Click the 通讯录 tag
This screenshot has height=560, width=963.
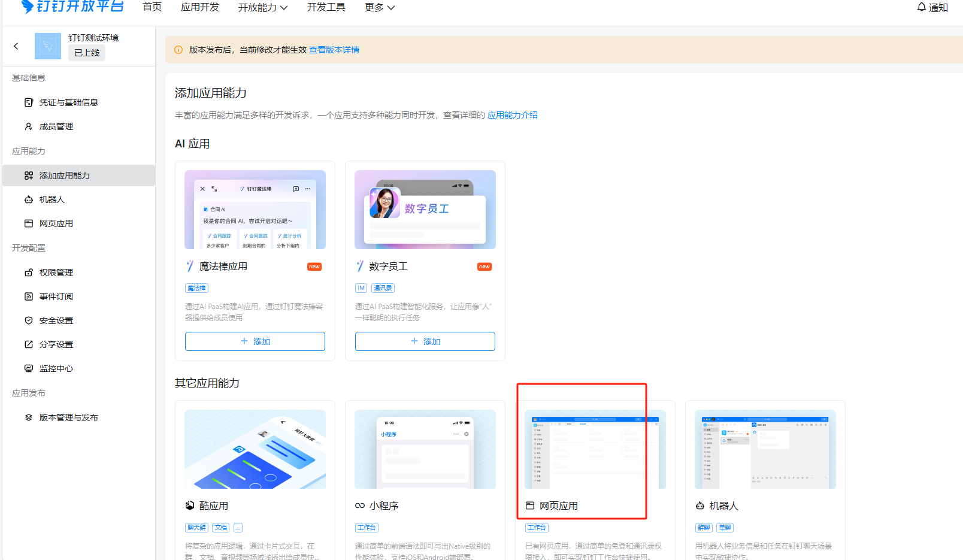point(383,288)
